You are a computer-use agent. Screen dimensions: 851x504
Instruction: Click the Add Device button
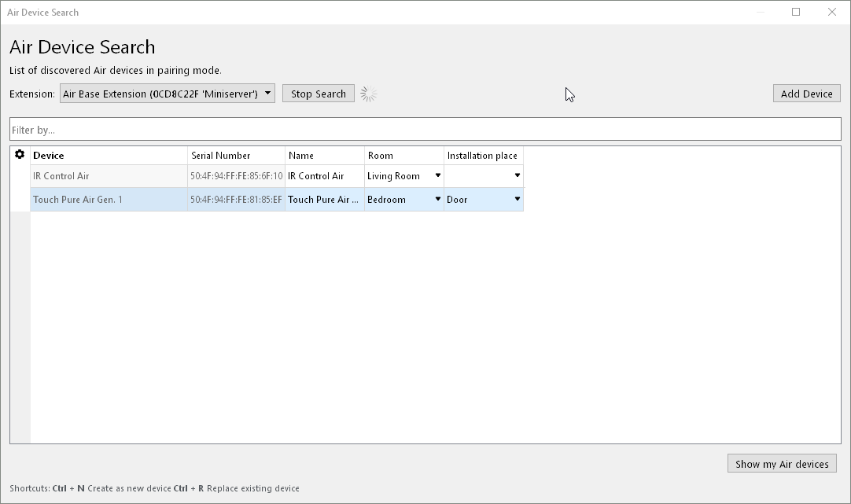[x=806, y=94]
